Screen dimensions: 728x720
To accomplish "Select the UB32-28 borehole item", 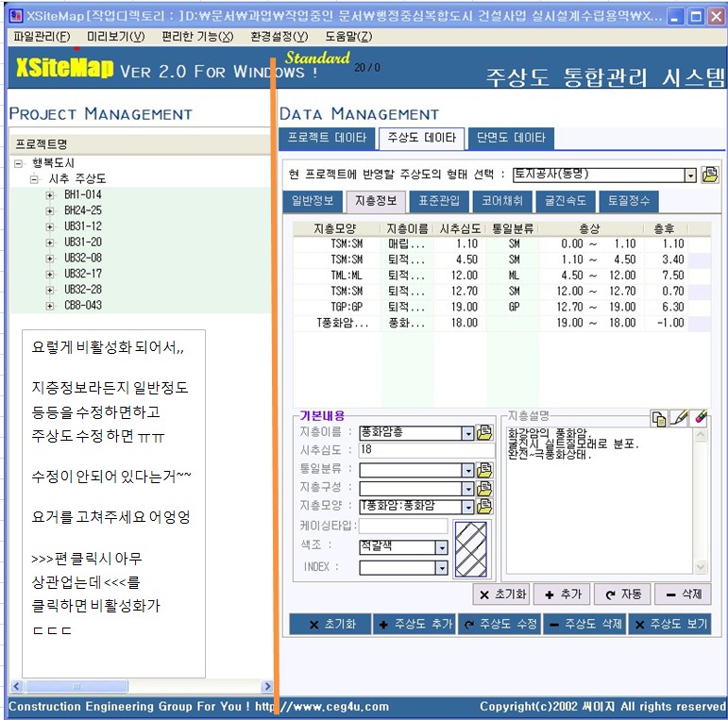I will [x=83, y=290].
